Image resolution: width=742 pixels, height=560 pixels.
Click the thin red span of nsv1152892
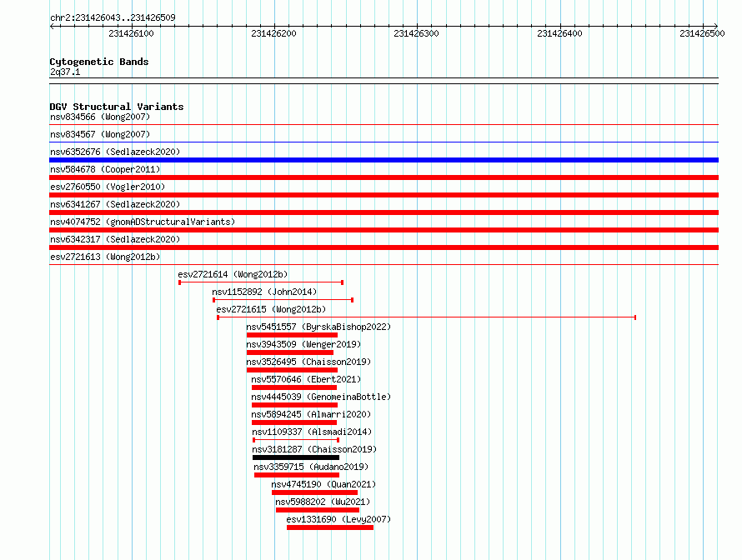[283, 300]
